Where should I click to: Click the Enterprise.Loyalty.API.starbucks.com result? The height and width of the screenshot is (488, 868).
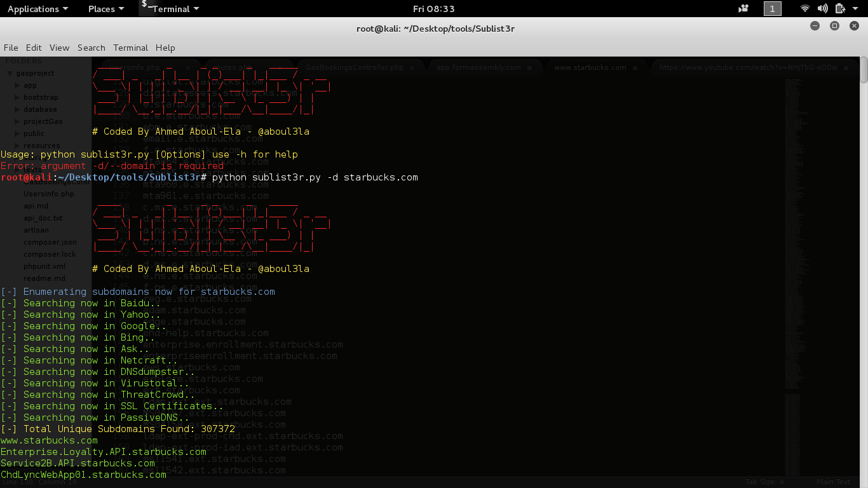(x=104, y=452)
